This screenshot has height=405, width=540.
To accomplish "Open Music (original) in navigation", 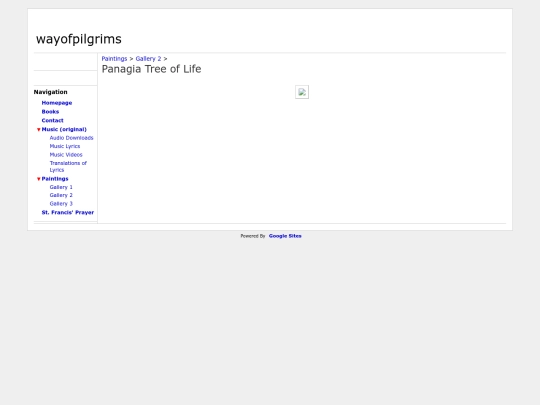I will [x=64, y=129].
